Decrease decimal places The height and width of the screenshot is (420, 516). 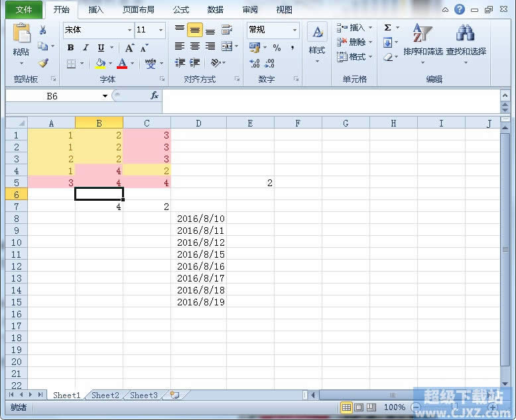pyautogui.click(x=269, y=63)
